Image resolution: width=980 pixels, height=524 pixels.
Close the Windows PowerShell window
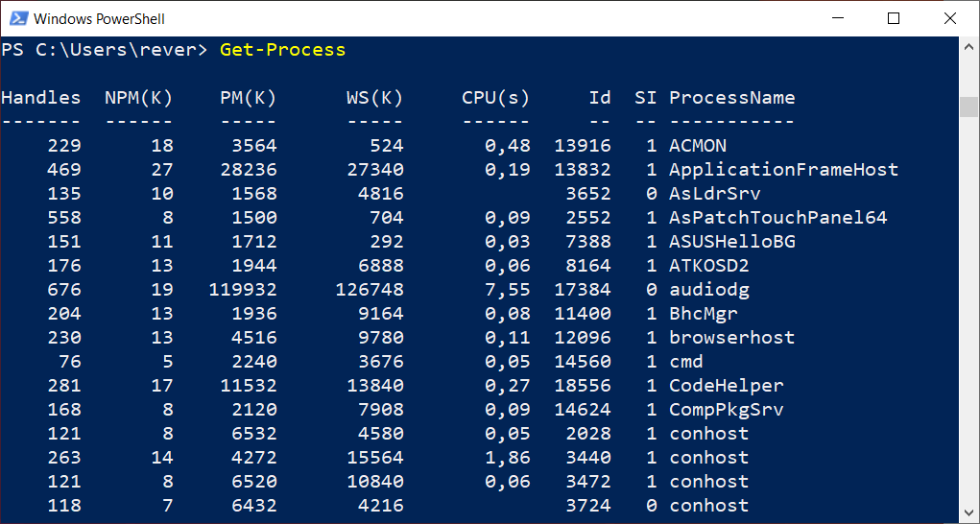(950, 19)
